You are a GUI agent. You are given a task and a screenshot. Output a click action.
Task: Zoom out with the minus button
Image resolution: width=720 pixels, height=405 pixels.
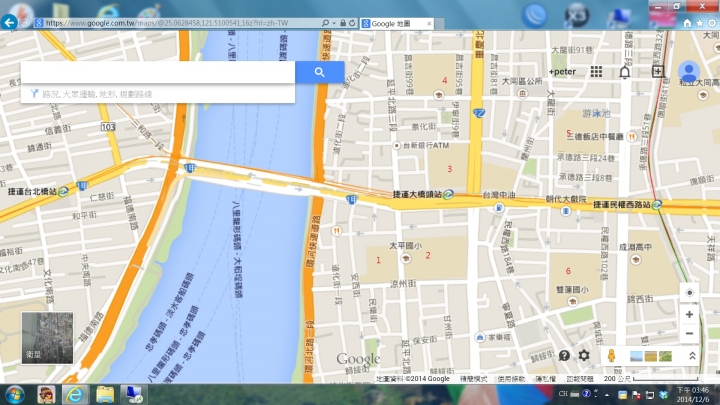pos(689,333)
